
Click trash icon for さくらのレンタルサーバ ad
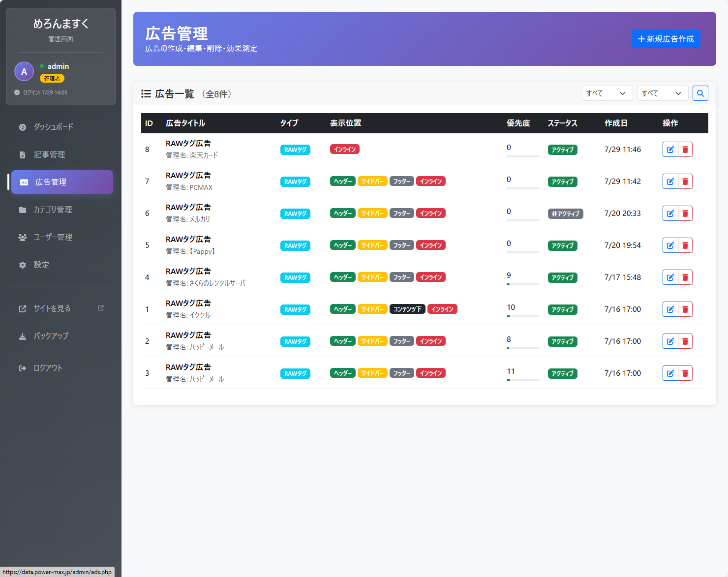(x=685, y=277)
